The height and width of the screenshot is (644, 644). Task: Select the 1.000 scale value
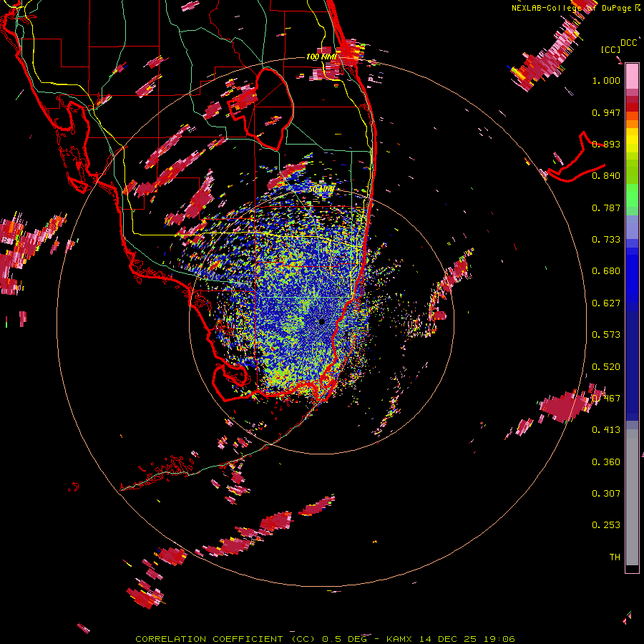coord(606,80)
